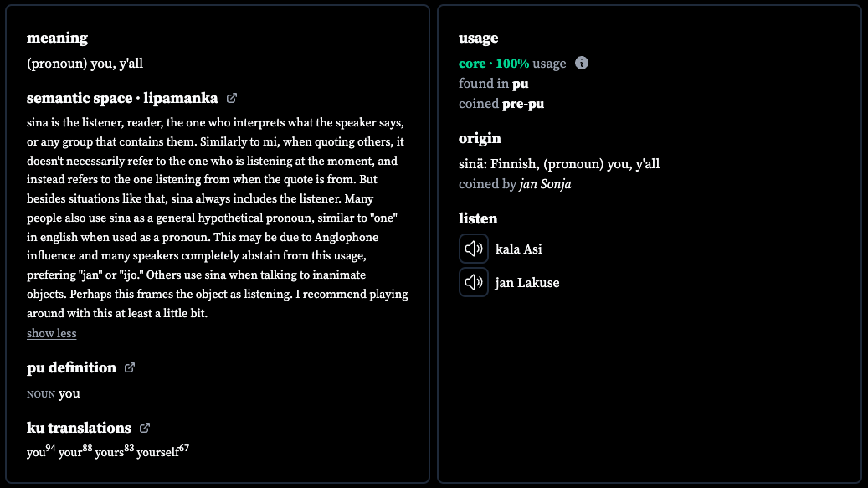The height and width of the screenshot is (488, 868).
Task: Click the 'yourself' ku translation word
Action: (157, 452)
